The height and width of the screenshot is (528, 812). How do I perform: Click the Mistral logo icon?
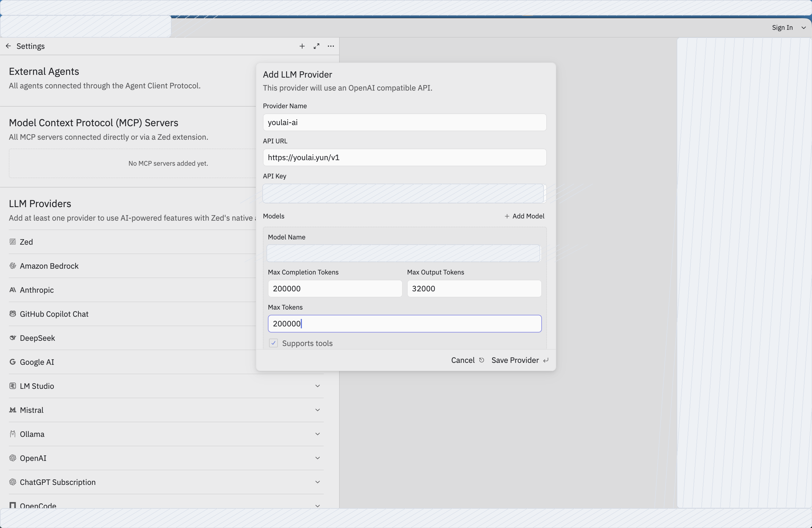(13, 410)
